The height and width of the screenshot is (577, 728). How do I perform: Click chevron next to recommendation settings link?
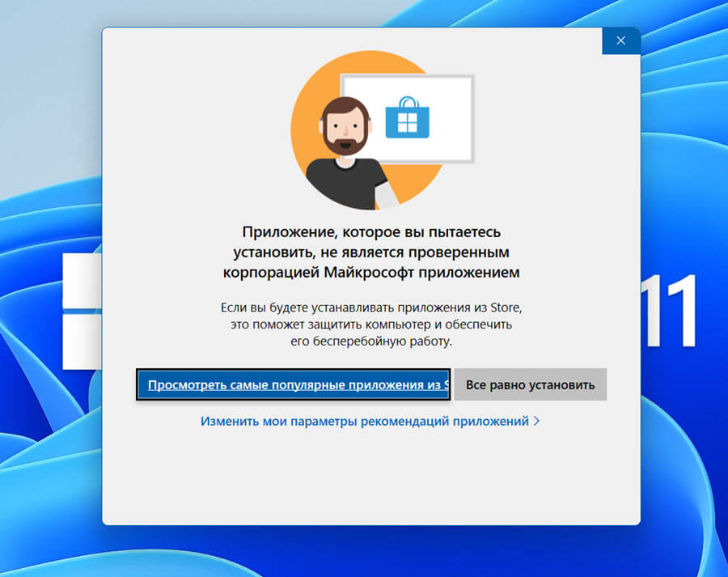pyautogui.click(x=537, y=421)
